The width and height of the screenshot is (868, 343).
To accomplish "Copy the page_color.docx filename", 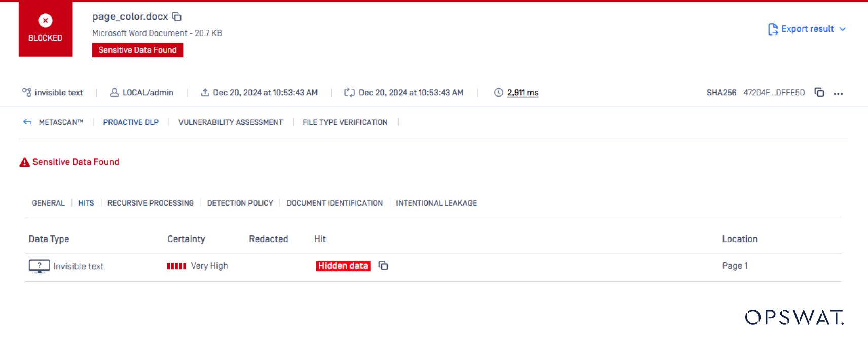I will (x=176, y=17).
